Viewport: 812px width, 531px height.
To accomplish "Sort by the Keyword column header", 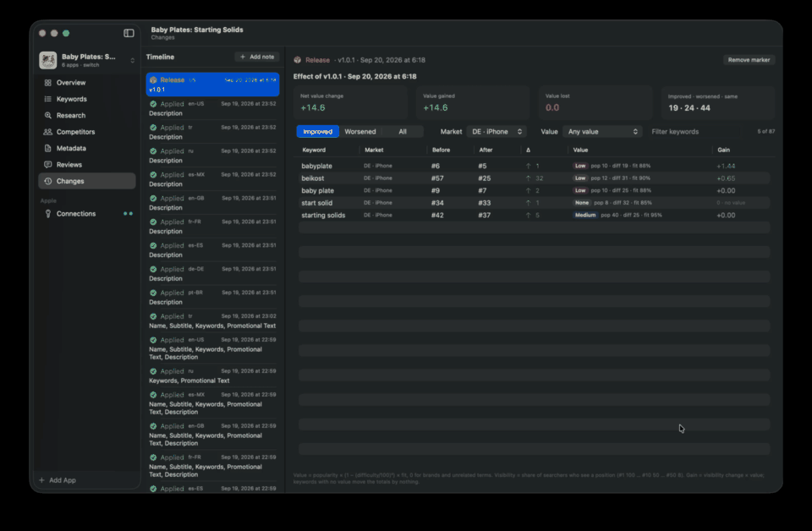I will tap(314, 151).
